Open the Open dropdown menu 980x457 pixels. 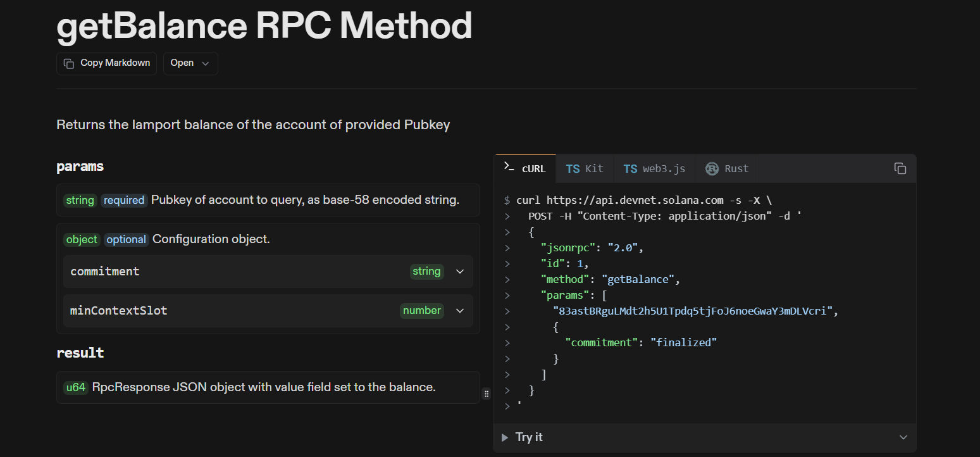click(190, 63)
